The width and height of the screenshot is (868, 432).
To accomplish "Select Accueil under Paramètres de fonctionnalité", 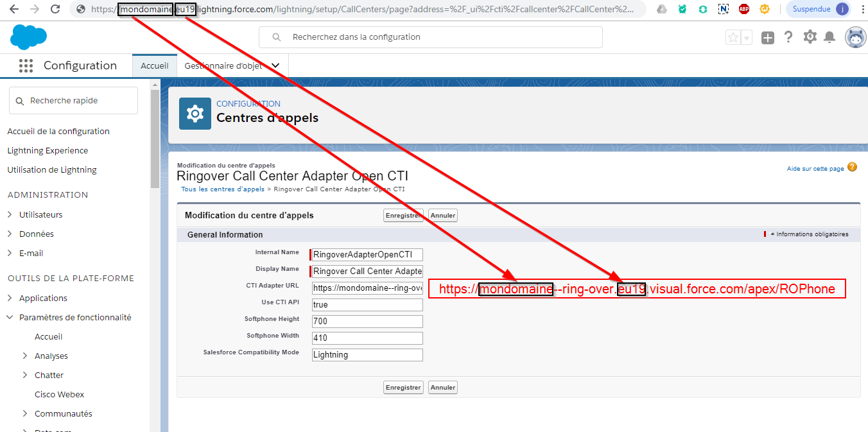I will [49, 336].
